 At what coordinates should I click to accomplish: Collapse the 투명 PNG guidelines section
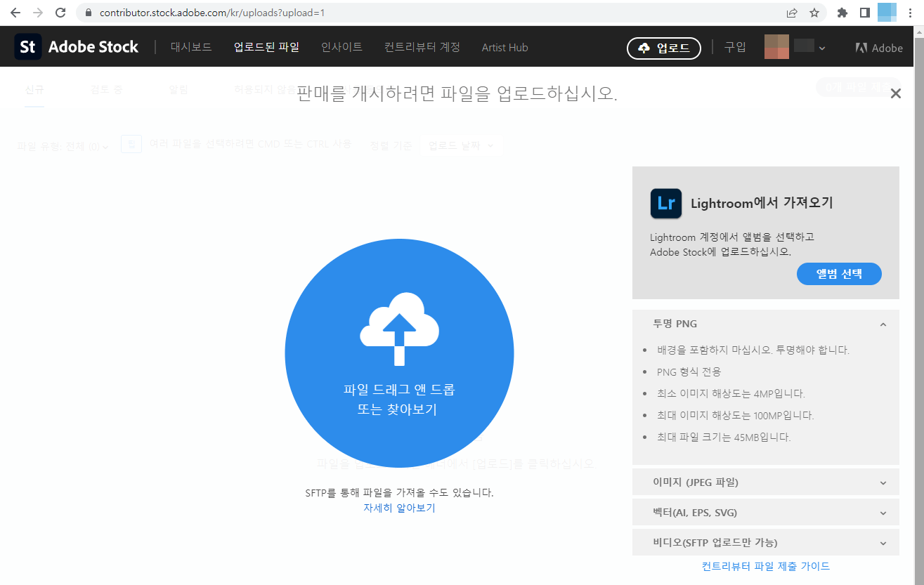point(883,324)
